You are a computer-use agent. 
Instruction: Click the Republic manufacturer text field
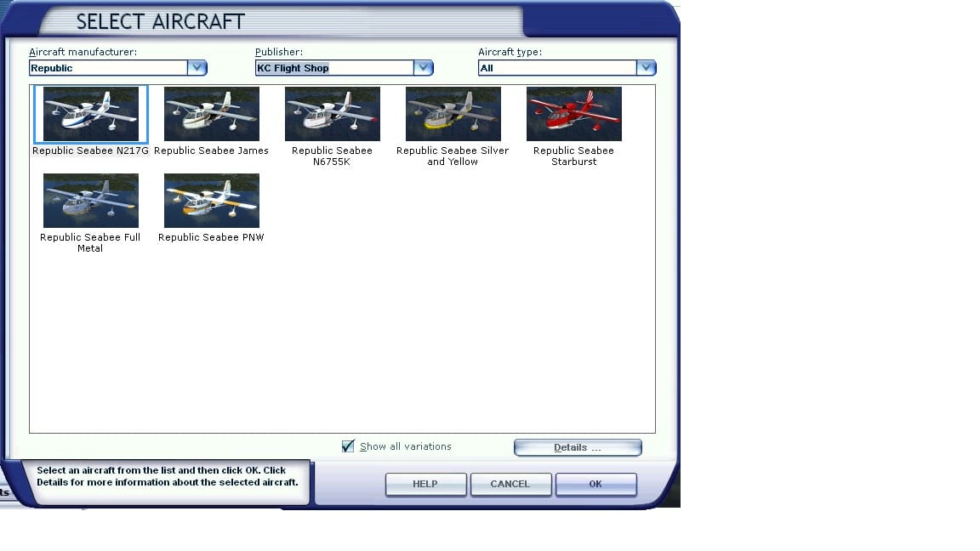tap(107, 68)
